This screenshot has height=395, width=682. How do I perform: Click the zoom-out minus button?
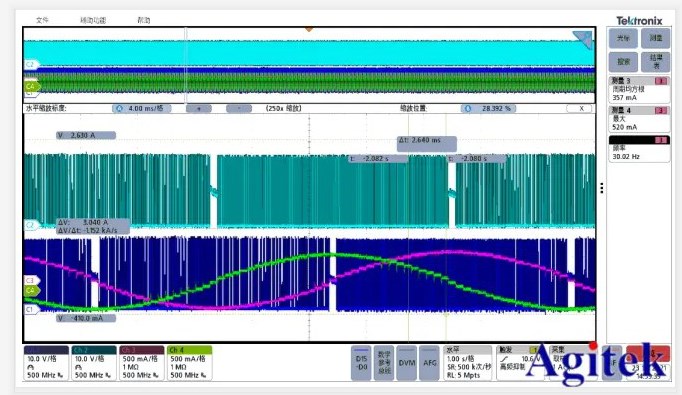click(x=239, y=108)
